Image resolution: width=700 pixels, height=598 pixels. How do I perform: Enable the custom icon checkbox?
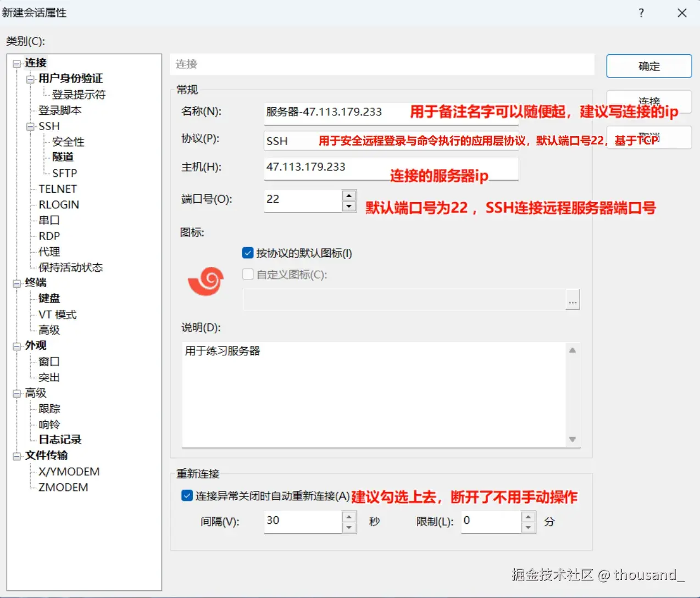coord(248,274)
